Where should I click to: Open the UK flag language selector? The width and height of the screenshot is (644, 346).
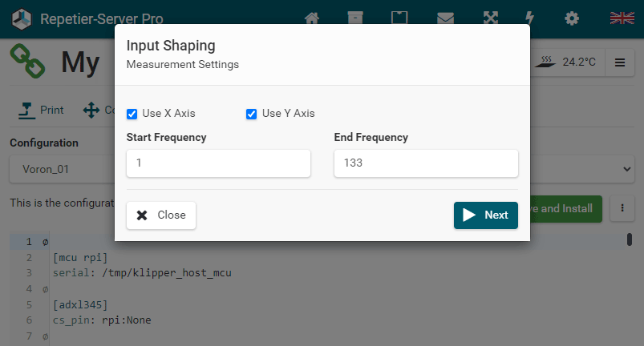coord(622,18)
